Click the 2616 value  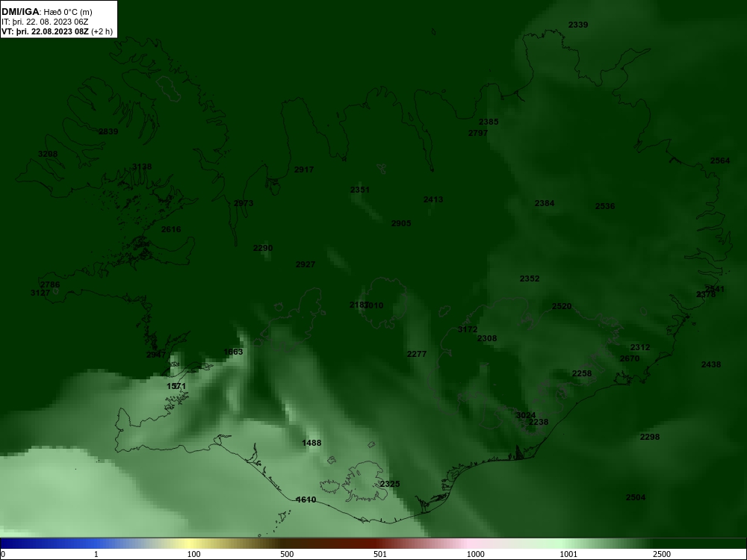coord(171,229)
